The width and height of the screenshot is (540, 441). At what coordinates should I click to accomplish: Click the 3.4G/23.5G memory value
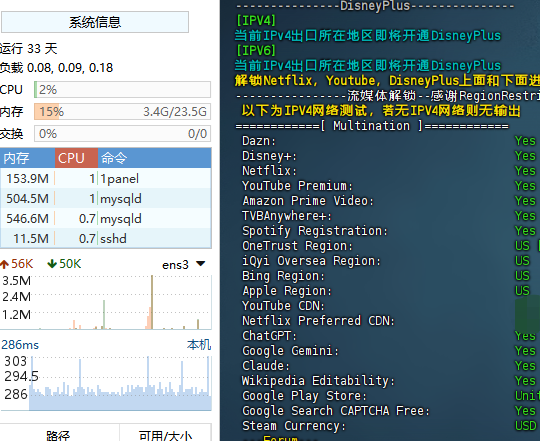coord(175,112)
